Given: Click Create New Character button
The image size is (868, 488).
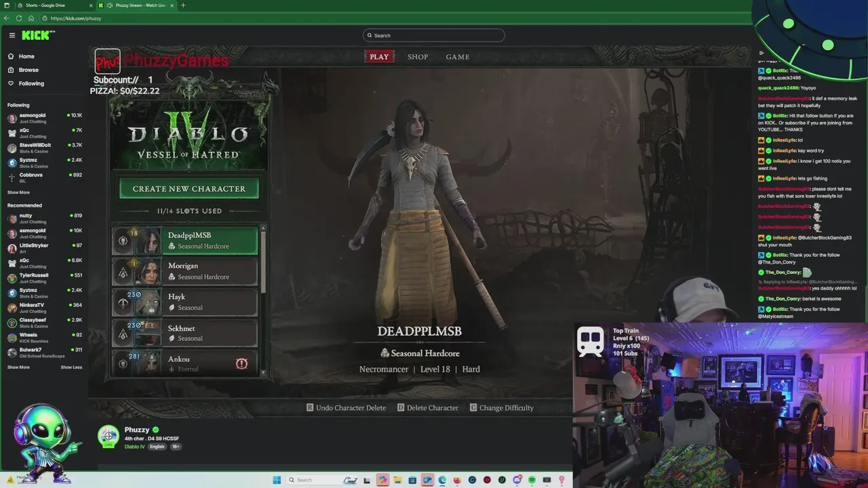Looking at the screenshot, I should coord(189,188).
